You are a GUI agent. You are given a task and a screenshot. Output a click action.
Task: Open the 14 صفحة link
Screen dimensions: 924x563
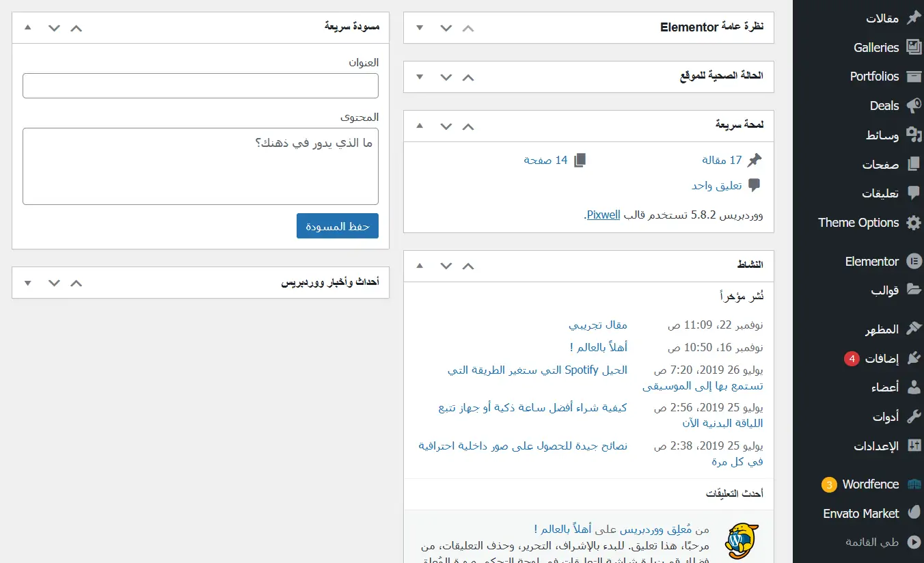coord(546,160)
